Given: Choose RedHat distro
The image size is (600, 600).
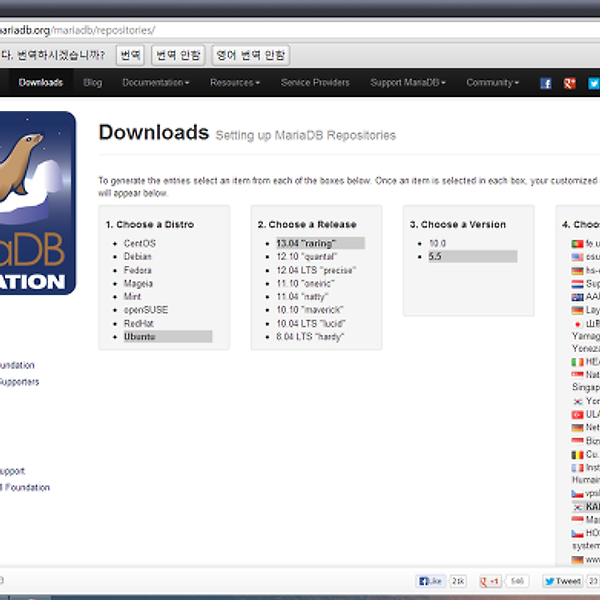Looking at the screenshot, I should [139, 323].
